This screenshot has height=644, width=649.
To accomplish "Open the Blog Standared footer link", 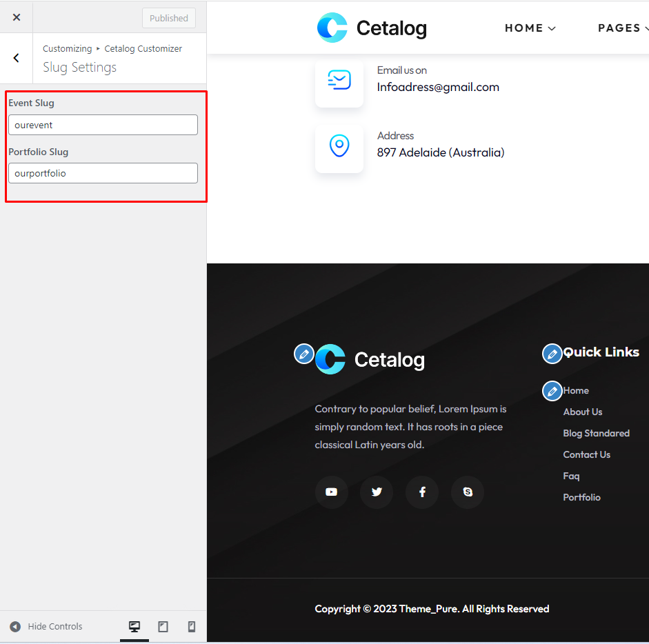I will point(596,433).
